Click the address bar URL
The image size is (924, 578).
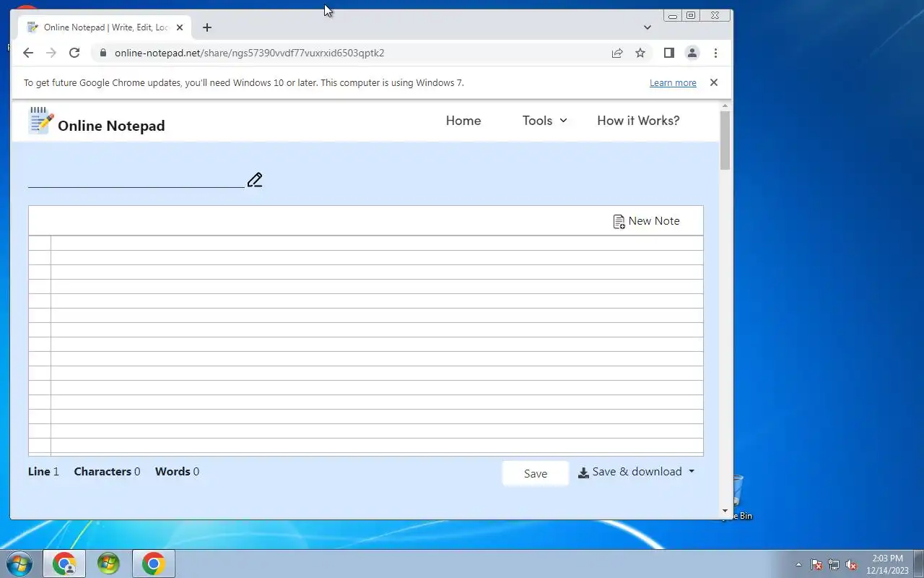pos(249,53)
